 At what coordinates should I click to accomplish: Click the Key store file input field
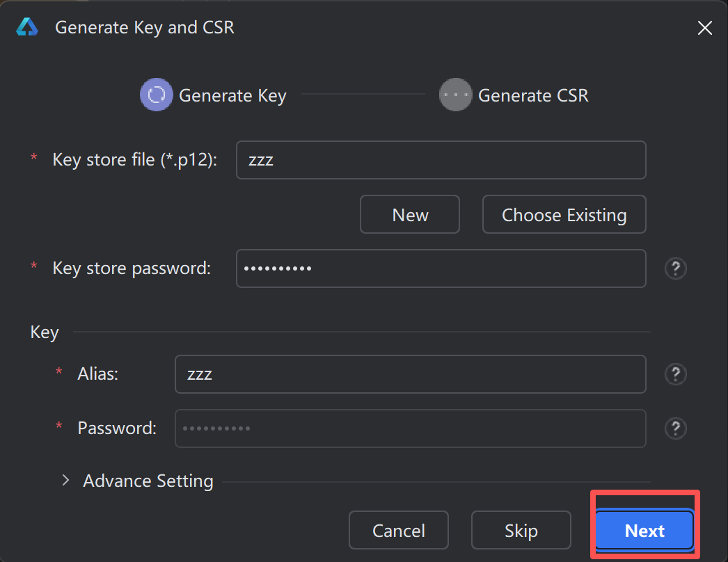(441, 159)
